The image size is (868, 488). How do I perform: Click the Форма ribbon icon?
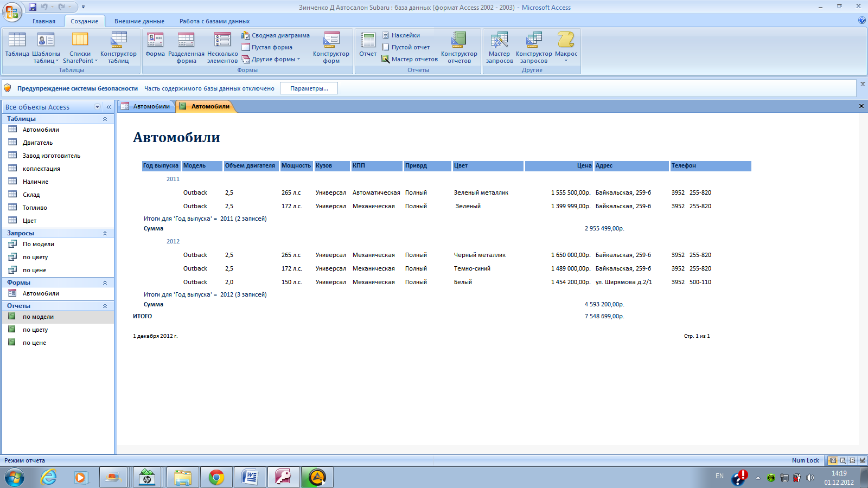[155, 44]
